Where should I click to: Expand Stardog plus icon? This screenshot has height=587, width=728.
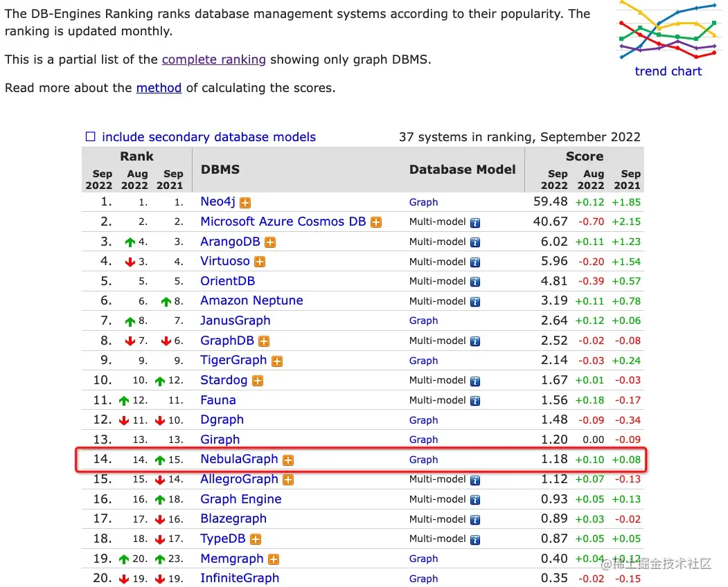tap(257, 381)
